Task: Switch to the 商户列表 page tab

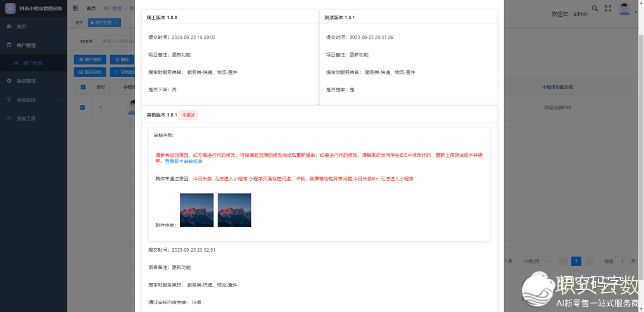Action: (x=104, y=23)
